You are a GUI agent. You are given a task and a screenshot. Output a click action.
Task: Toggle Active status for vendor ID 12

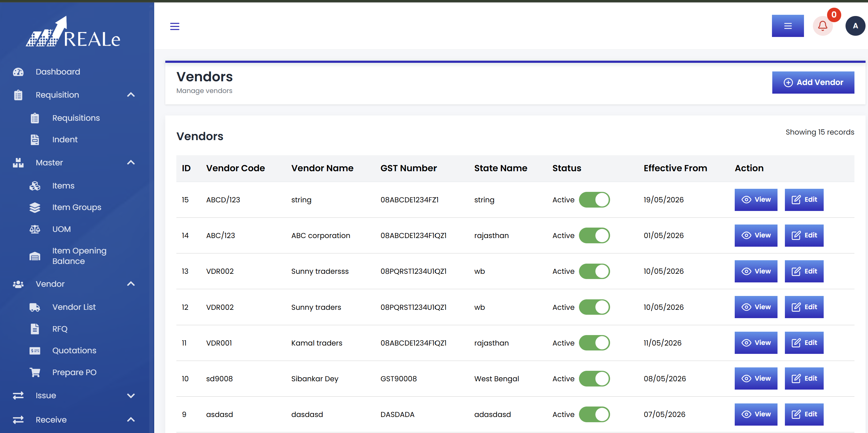(594, 307)
